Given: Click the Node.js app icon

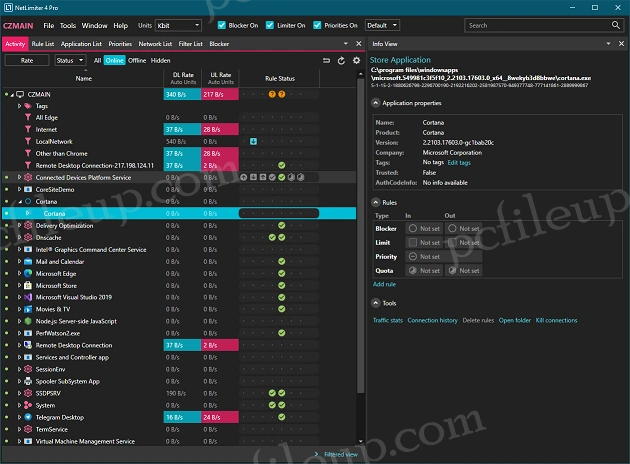Looking at the screenshot, I should (28, 321).
